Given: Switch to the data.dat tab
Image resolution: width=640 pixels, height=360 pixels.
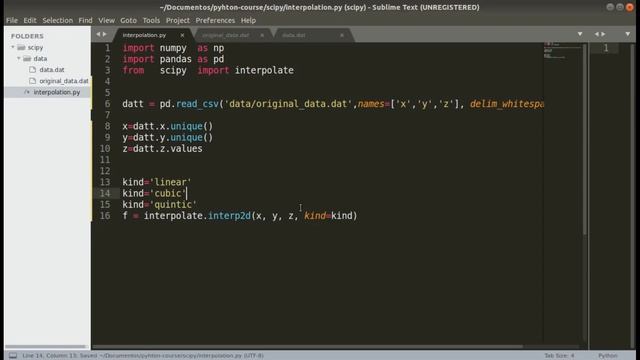Looking at the screenshot, I should click(x=294, y=35).
